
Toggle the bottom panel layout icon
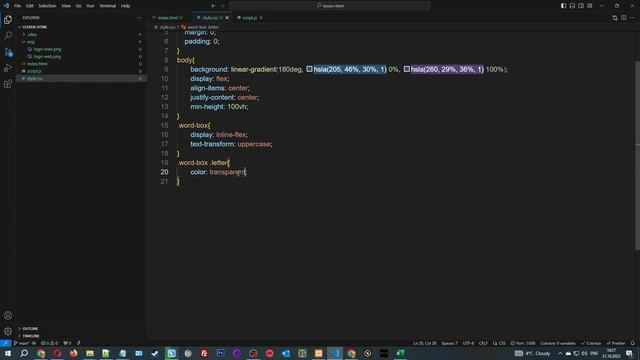click(572, 6)
